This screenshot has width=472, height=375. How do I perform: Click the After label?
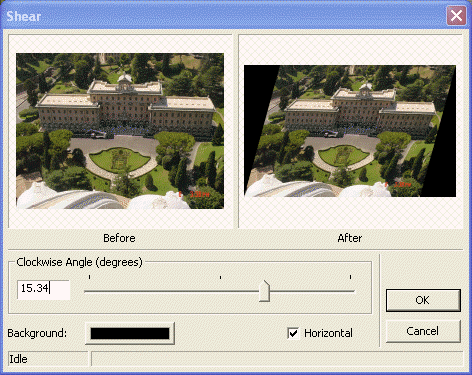pyautogui.click(x=350, y=238)
